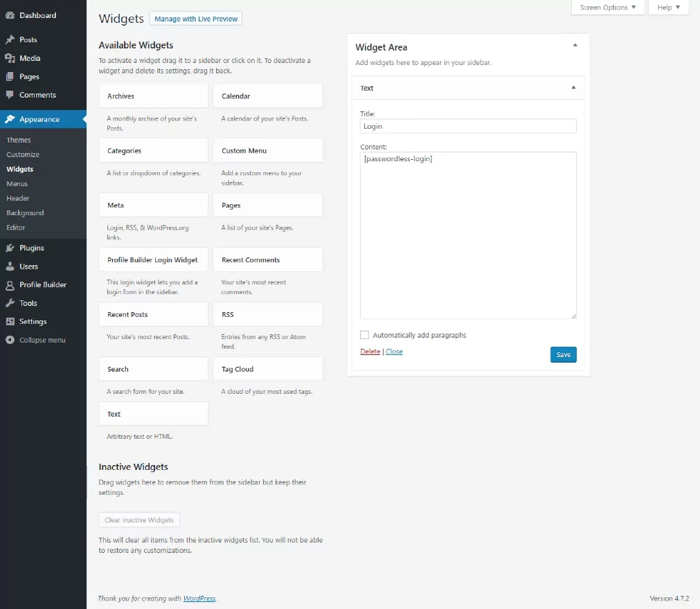Click the Appearance paintbrush icon
700x609 pixels.
[x=10, y=119]
